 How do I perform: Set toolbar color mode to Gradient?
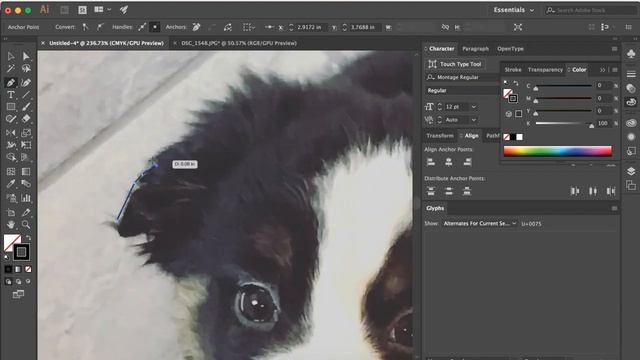(18, 269)
